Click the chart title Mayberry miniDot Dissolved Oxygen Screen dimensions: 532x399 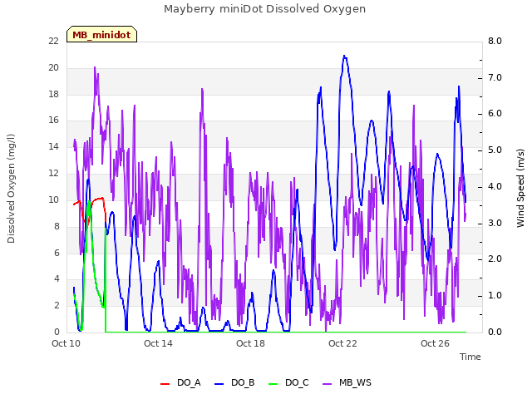[x=264, y=9]
